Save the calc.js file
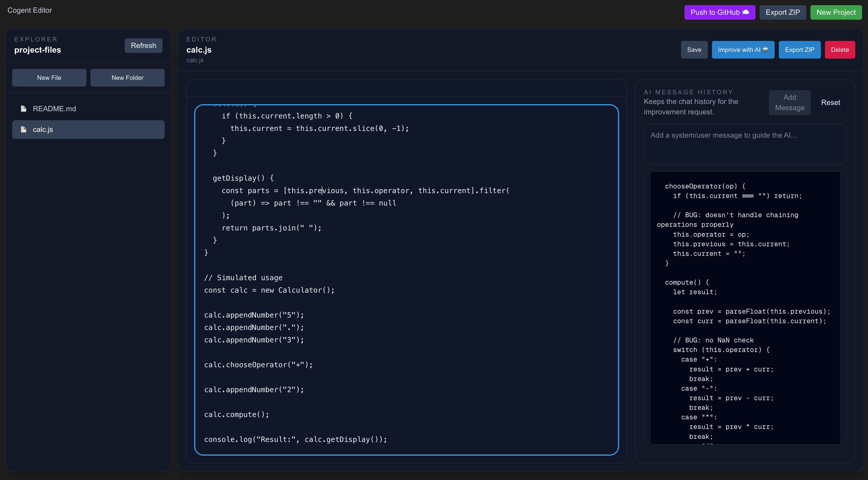The height and width of the screenshot is (480, 868). [694, 50]
